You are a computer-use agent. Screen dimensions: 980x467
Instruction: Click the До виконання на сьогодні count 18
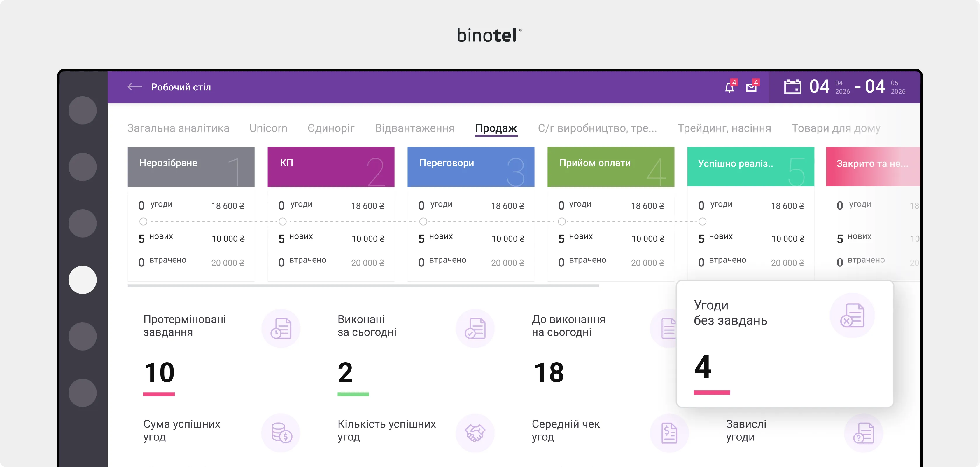click(549, 372)
